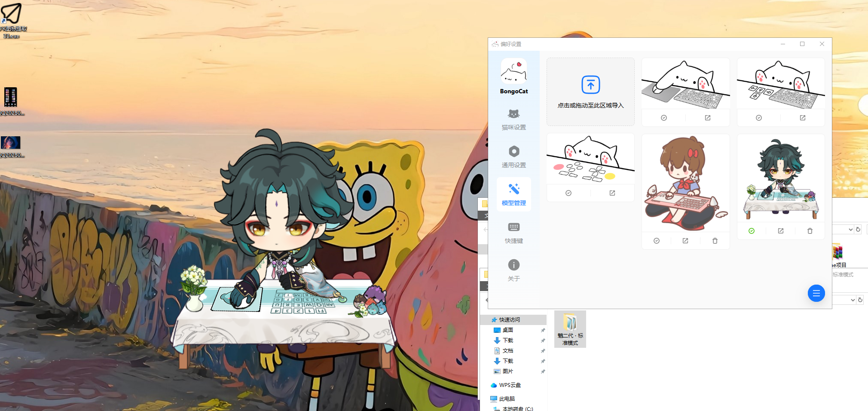The image size is (868, 411).
Task: Open folder of the red-bow girl model
Action: pyautogui.click(x=685, y=241)
